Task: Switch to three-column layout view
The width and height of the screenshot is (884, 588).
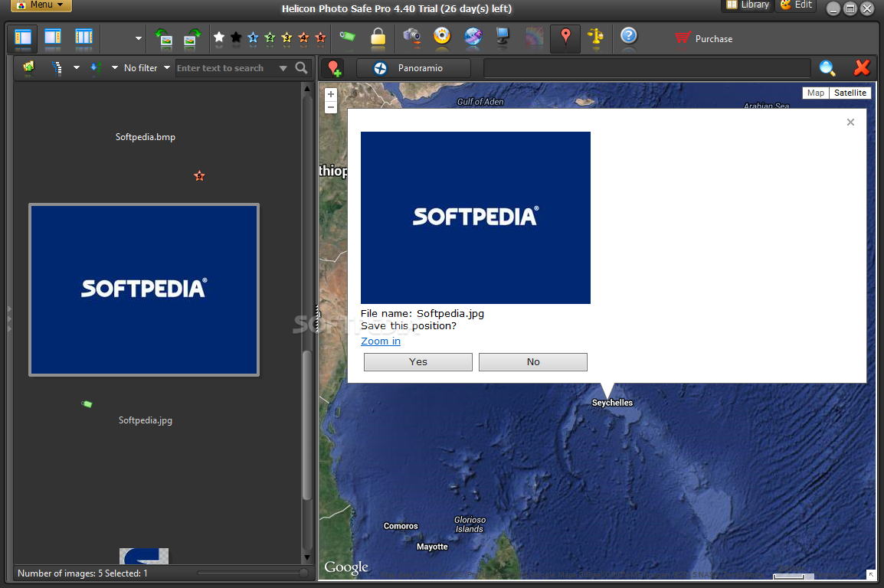Action: click(83, 38)
